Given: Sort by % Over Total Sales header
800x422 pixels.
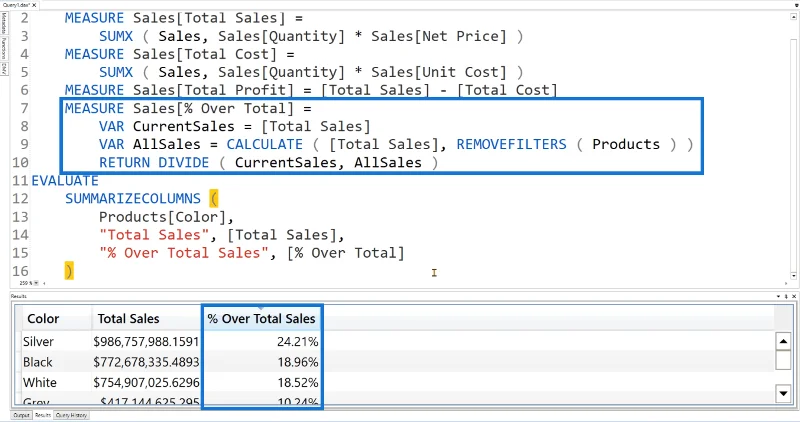Looking at the screenshot, I should (x=262, y=318).
